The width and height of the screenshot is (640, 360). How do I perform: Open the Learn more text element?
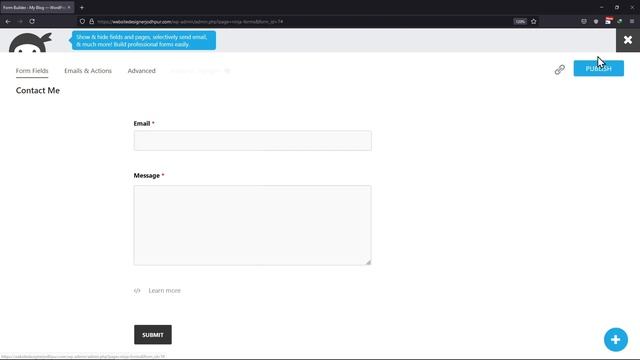pos(164,291)
